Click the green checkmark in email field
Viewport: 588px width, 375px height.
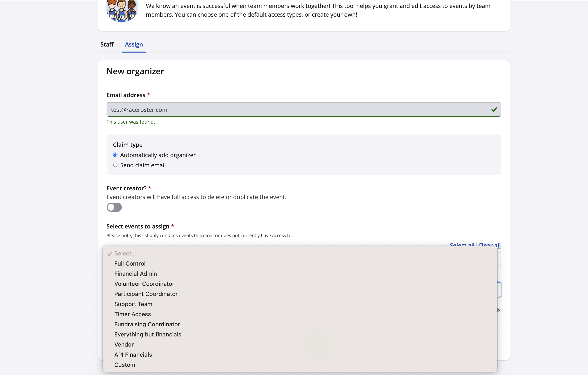point(494,110)
